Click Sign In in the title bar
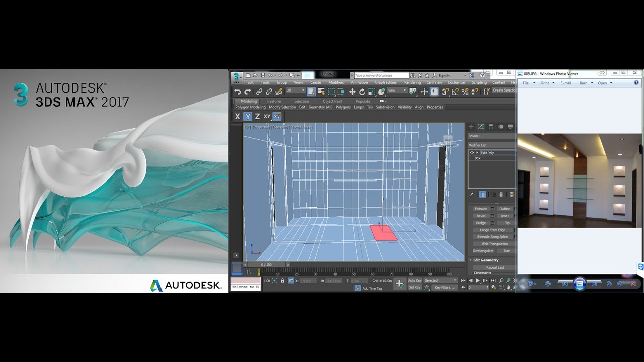644x362 pixels. pyautogui.click(x=444, y=76)
